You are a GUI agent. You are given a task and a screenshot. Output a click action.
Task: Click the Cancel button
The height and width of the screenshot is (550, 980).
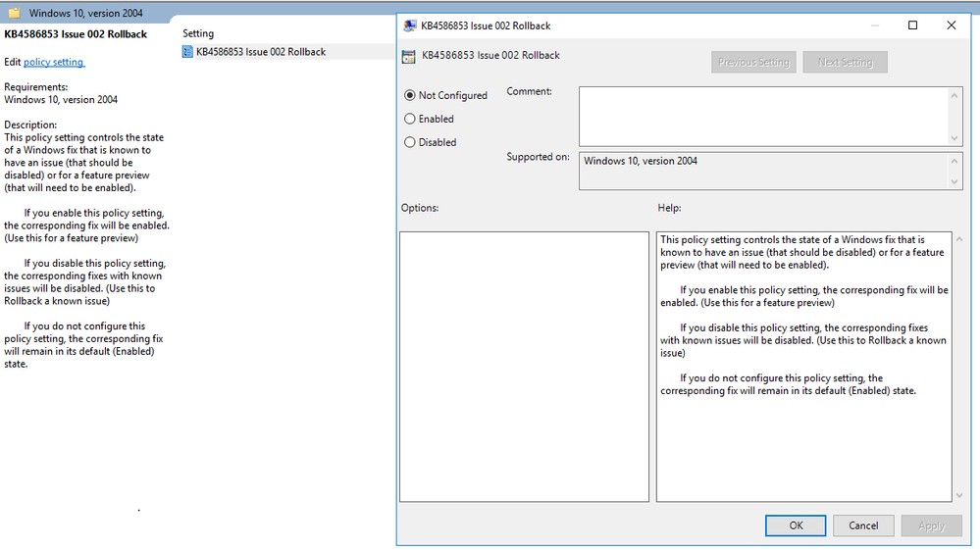pyautogui.click(x=863, y=525)
